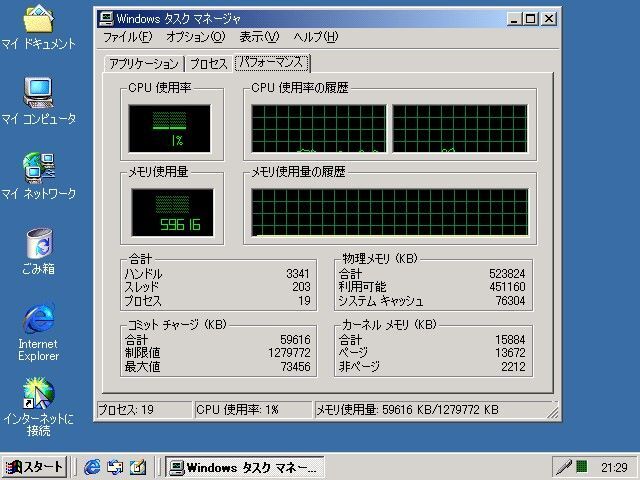Click the status bar CPU 使用率: 1% entry
This screenshot has height=480, width=640.
coord(253,410)
